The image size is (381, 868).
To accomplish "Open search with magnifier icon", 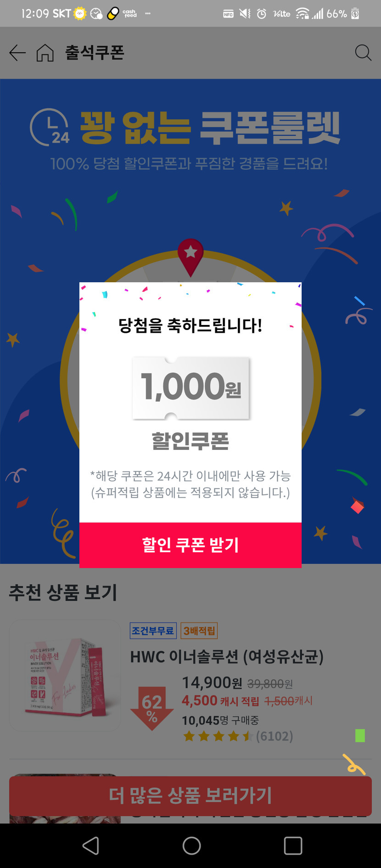I will click(363, 53).
